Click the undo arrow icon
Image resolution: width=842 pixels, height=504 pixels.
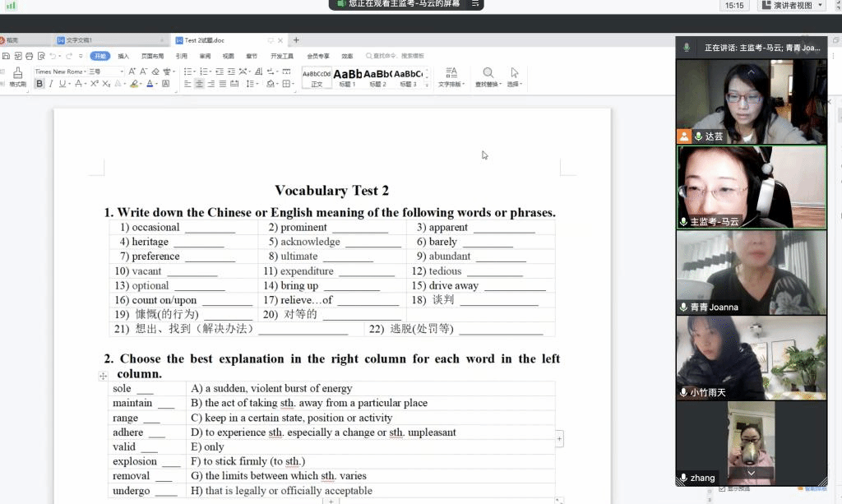pyautogui.click(x=53, y=56)
